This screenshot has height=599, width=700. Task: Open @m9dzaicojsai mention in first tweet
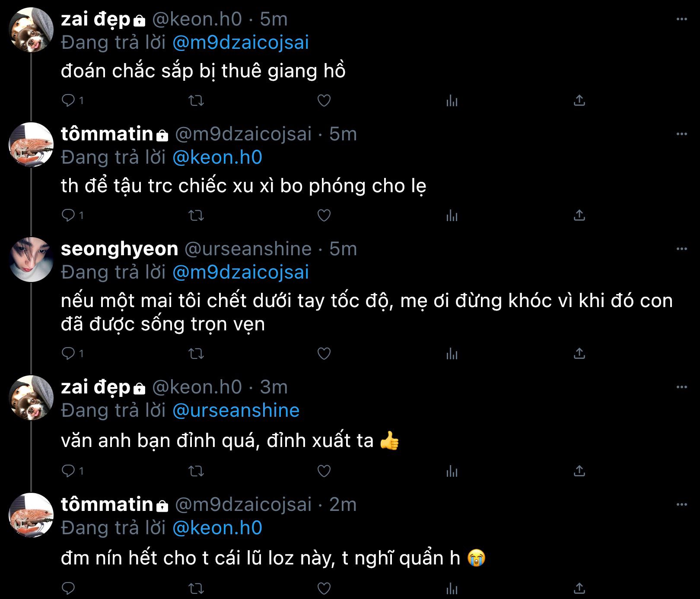tap(241, 42)
